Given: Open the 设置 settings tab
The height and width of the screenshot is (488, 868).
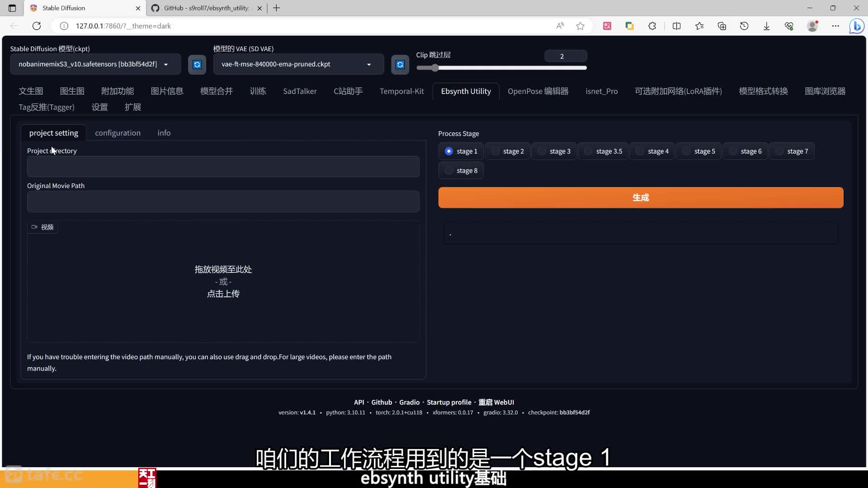Looking at the screenshot, I should click(x=100, y=107).
